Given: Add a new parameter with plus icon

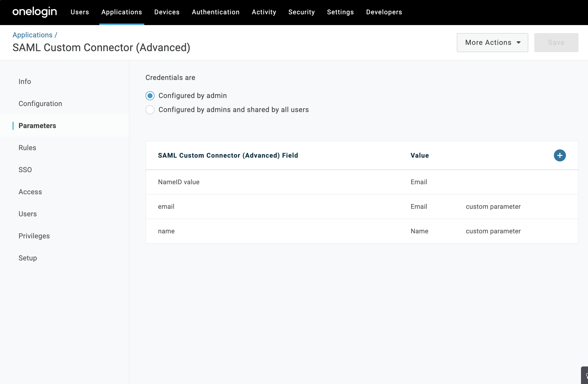Looking at the screenshot, I should [560, 155].
